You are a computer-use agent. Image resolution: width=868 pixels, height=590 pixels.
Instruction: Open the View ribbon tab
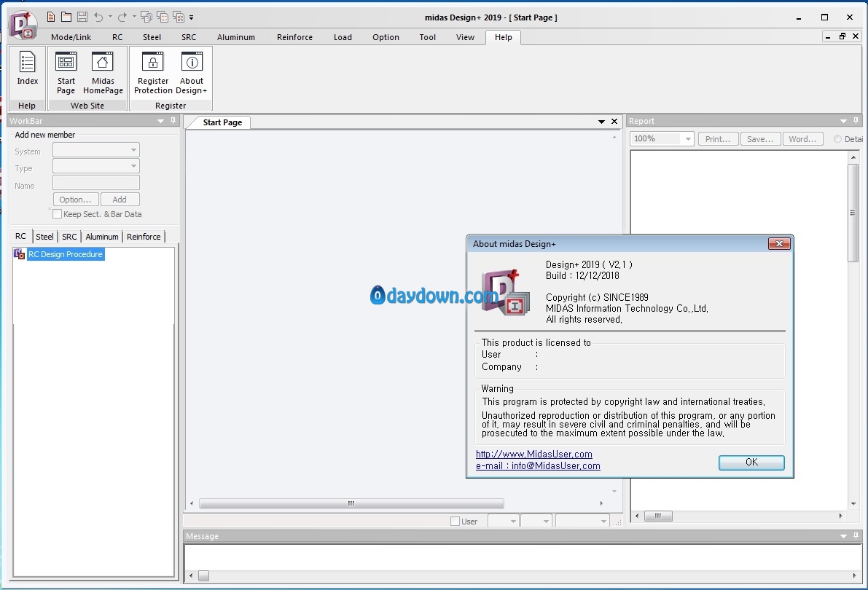point(465,37)
